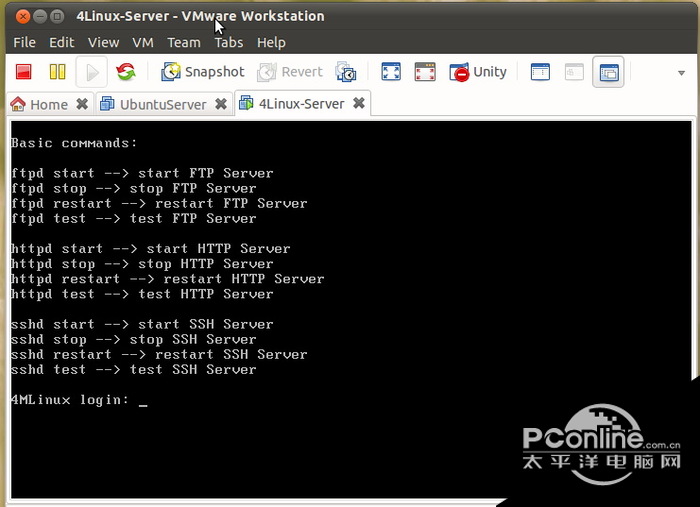Close the 4Linux-Server tab
The image size is (700, 507).
coord(359,103)
